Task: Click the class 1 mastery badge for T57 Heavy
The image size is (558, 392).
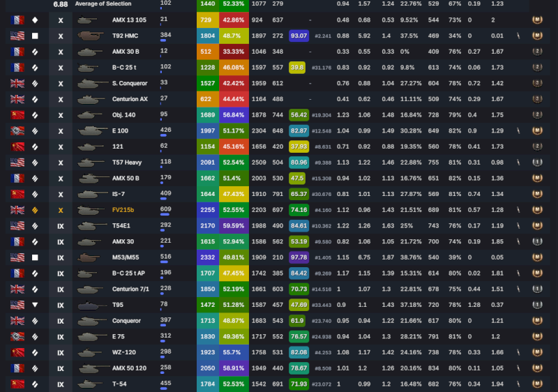Action: tap(537, 163)
